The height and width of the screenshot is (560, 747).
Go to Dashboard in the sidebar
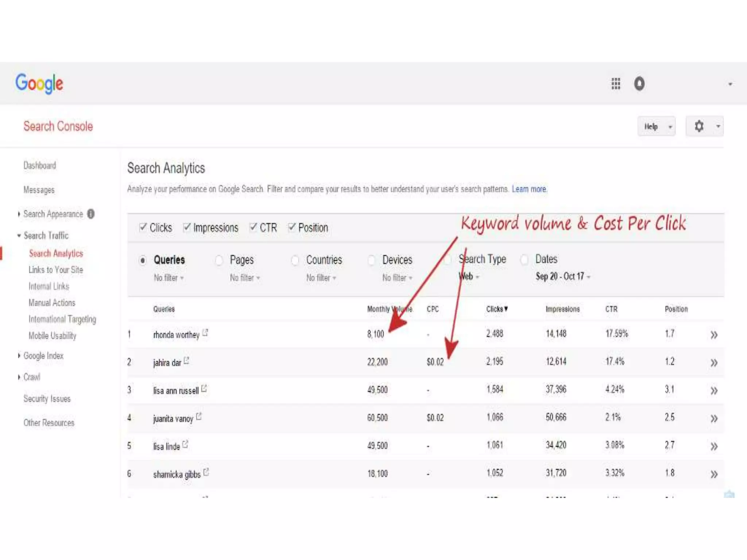coord(40,166)
